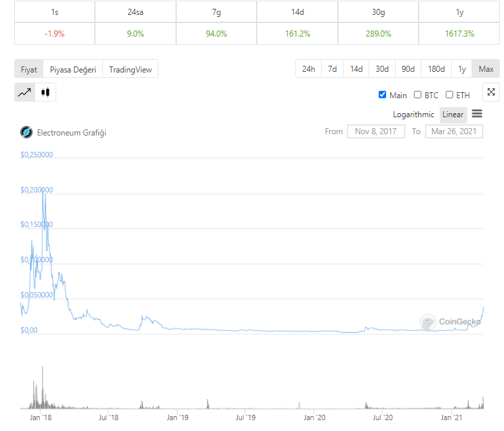The width and height of the screenshot is (504, 431).
Task: Set chart range to 24h
Action: [309, 69]
